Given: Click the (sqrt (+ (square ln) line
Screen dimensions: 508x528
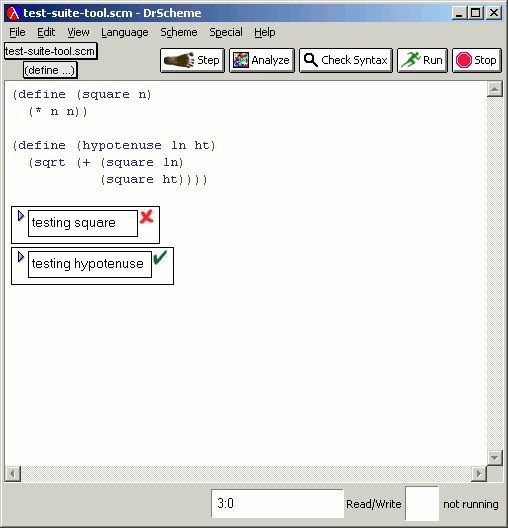Looking at the screenshot, I should coord(106,163).
